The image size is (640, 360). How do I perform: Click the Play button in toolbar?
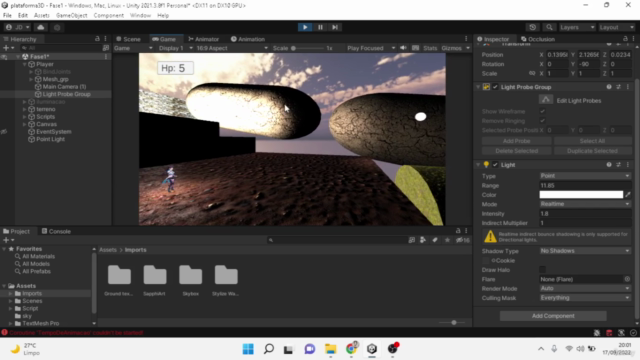click(305, 27)
